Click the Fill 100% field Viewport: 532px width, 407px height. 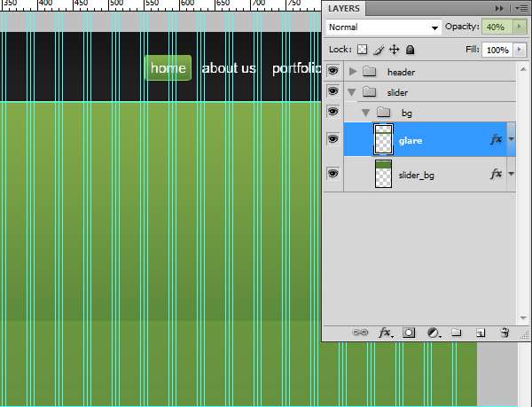497,50
